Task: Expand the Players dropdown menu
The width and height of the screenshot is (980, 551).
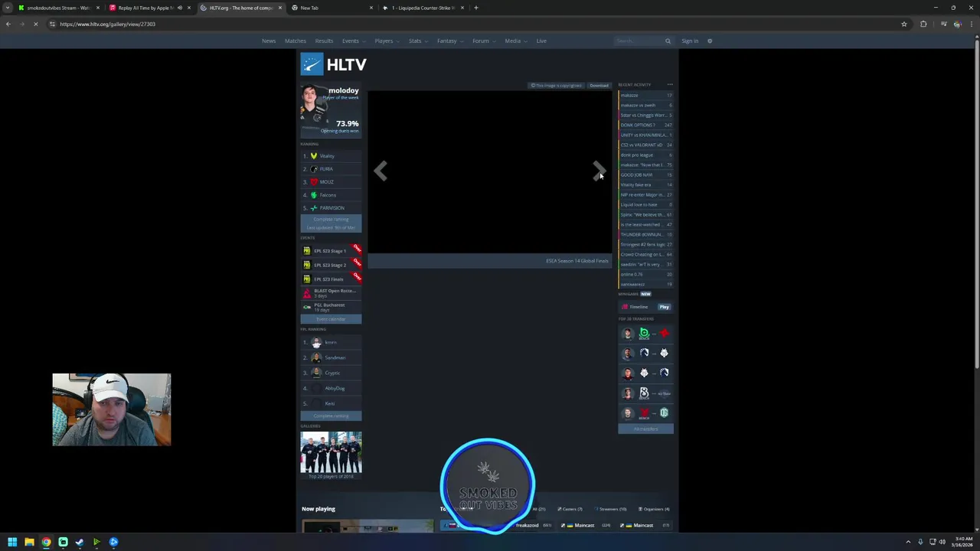Action: (x=386, y=41)
